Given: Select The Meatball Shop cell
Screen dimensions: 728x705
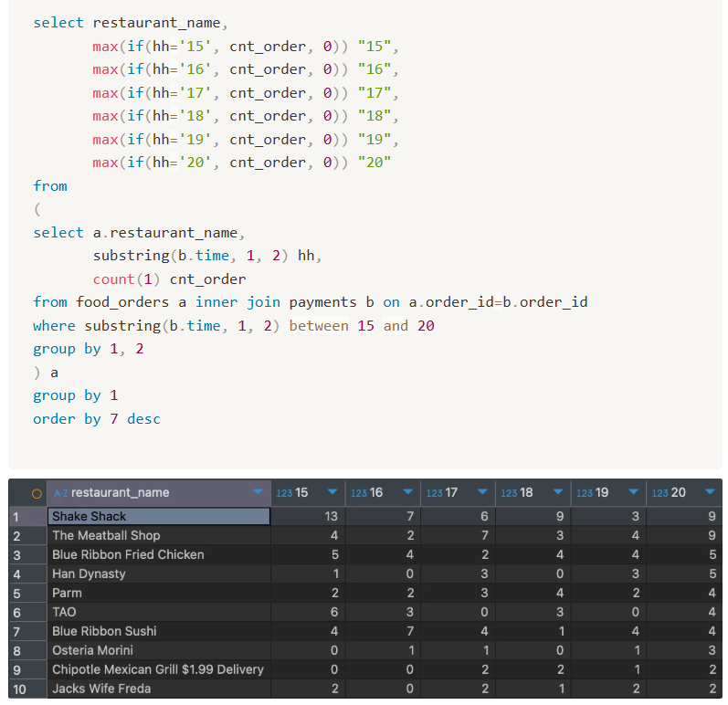Looking at the screenshot, I should point(159,535).
